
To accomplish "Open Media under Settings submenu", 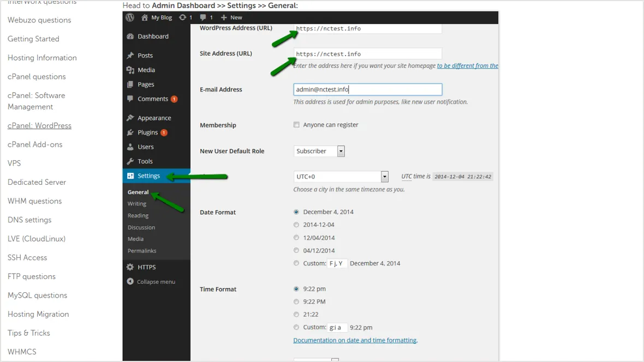I will click(x=135, y=239).
